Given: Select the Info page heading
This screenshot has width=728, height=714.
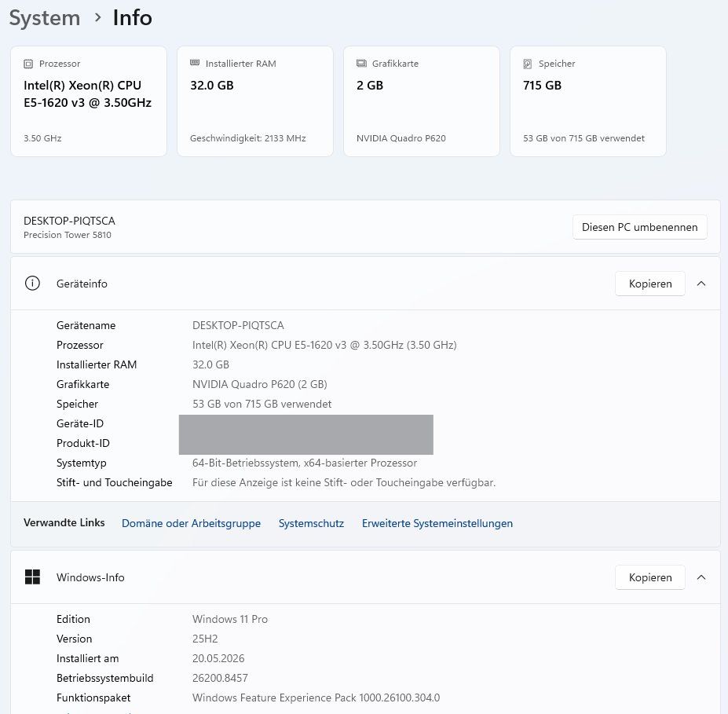Looking at the screenshot, I should point(132,19).
